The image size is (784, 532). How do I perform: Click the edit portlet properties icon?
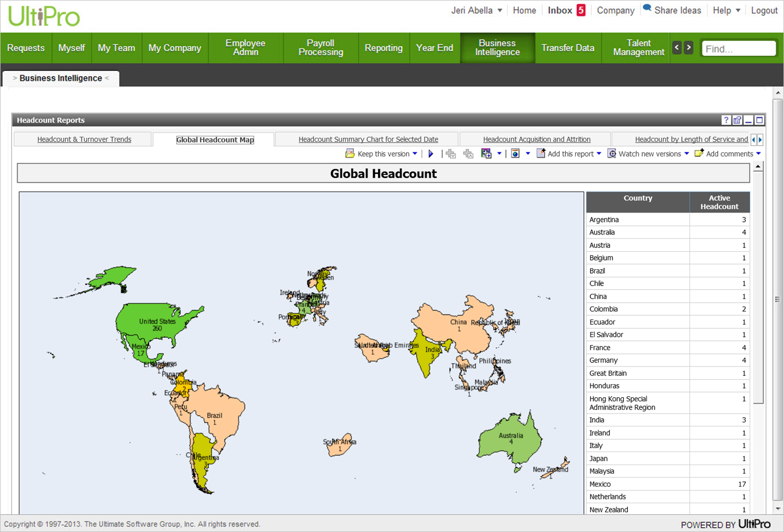click(737, 120)
